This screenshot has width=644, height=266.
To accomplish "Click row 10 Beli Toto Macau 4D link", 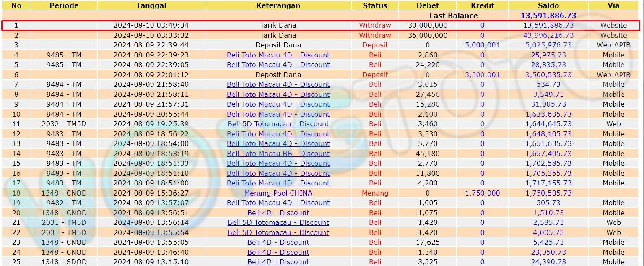I will click(x=278, y=114).
